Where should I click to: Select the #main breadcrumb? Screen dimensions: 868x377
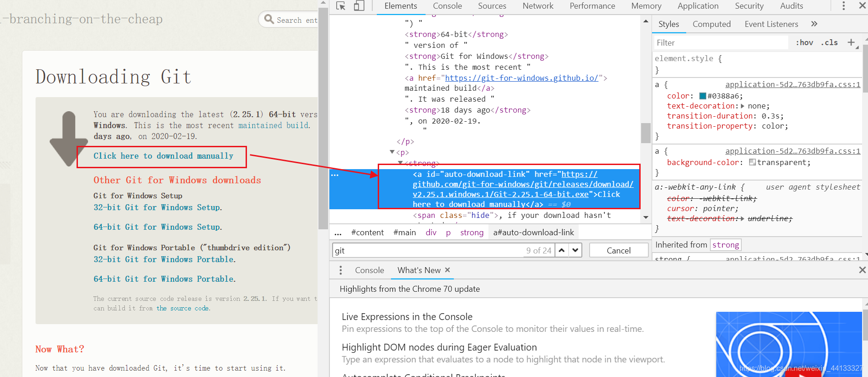tap(405, 232)
